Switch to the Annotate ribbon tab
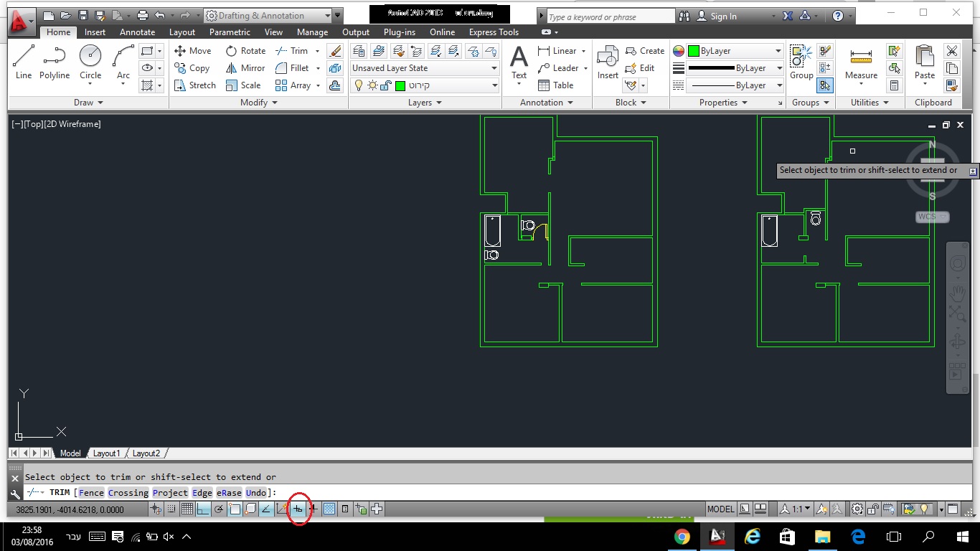Viewport: 980px width, 551px height. pyautogui.click(x=137, y=32)
